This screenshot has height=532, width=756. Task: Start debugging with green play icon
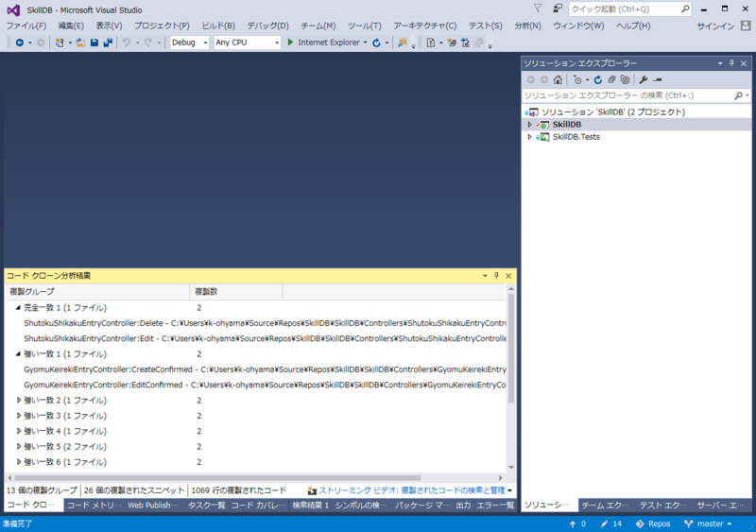[290, 42]
